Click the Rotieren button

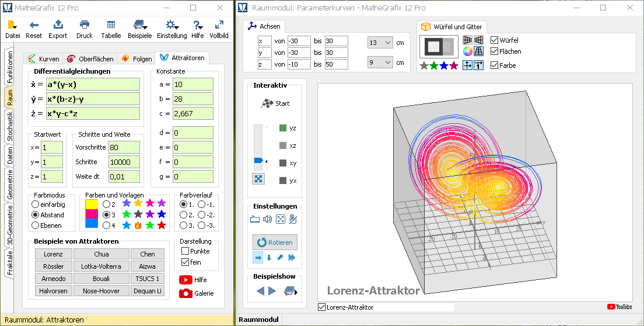tap(275, 242)
